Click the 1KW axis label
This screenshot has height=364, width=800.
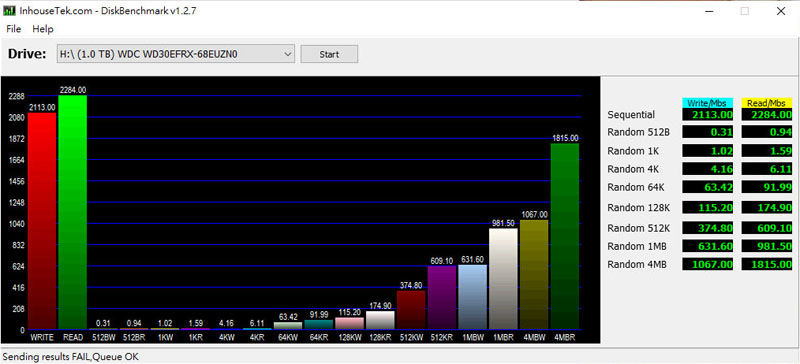[165, 337]
